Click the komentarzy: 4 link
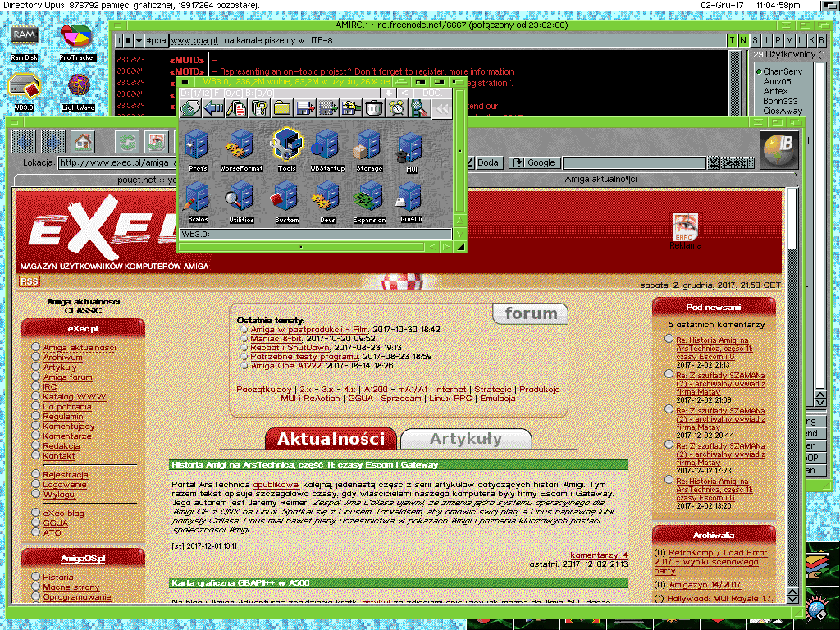The image size is (840, 630). click(599, 555)
